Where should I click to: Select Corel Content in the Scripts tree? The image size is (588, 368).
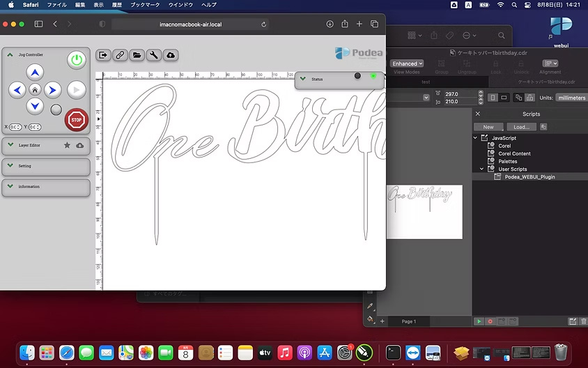[x=514, y=153]
